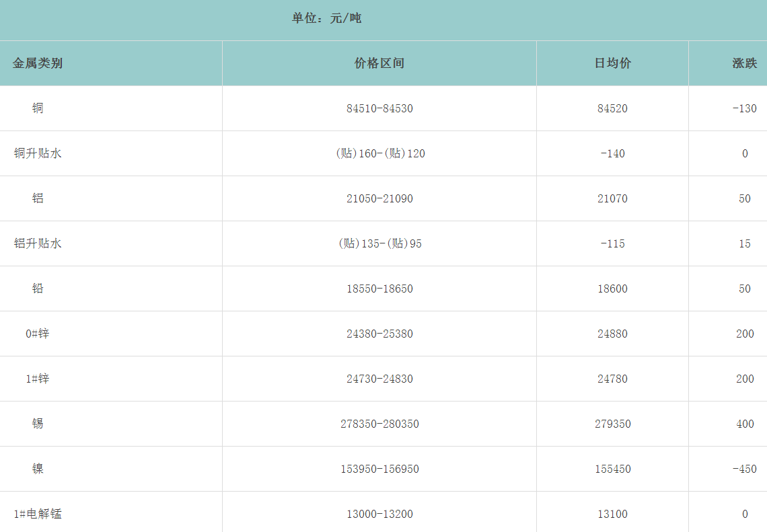Select the 1#电解锰 row label
Image resolution: width=767 pixels, height=532 pixels.
pos(38,514)
